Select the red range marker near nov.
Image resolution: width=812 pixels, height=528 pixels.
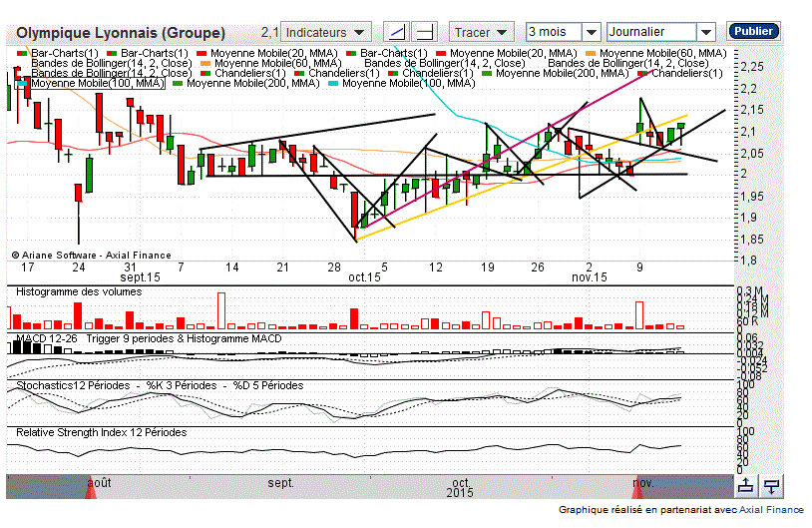pos(637,487)
